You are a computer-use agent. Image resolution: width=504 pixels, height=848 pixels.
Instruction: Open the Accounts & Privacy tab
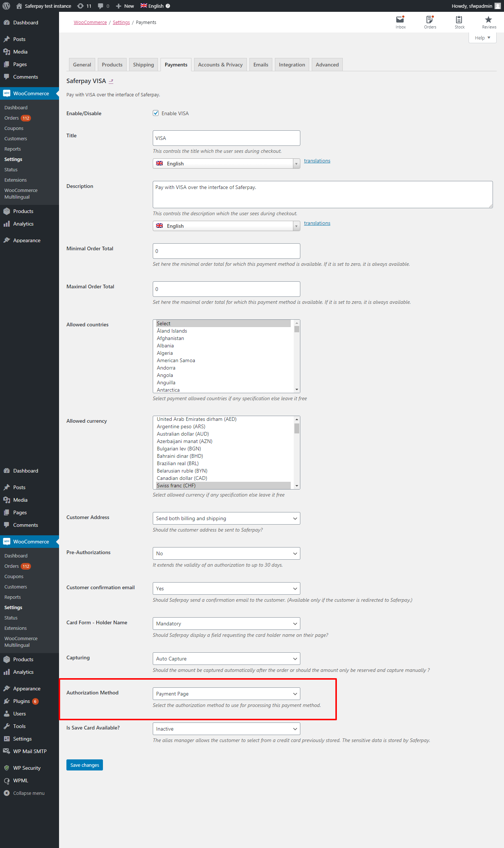[x=220, y=65]
